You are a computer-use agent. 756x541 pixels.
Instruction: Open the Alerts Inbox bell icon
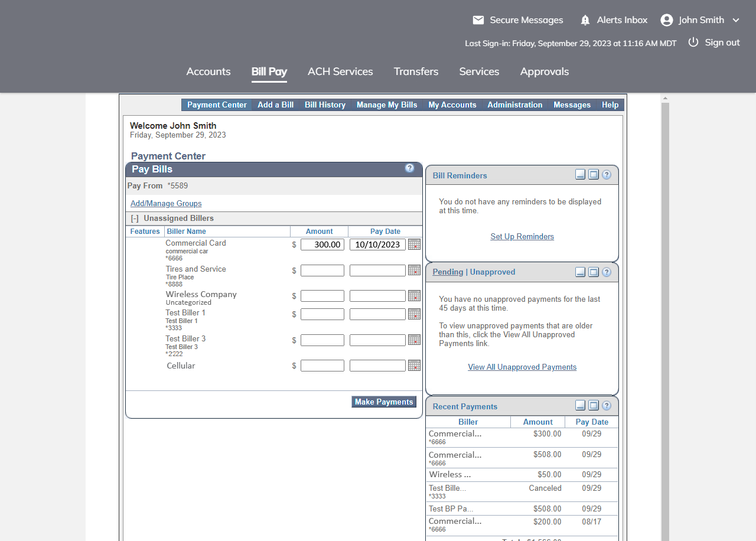(585, 20)
